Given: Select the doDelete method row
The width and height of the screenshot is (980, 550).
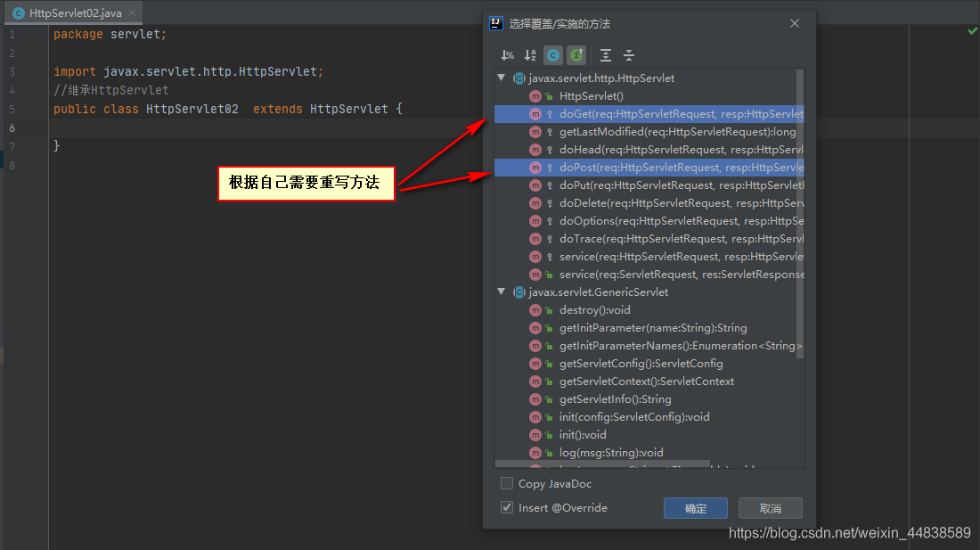Looking at the screenshot, I should click(649, 203).
